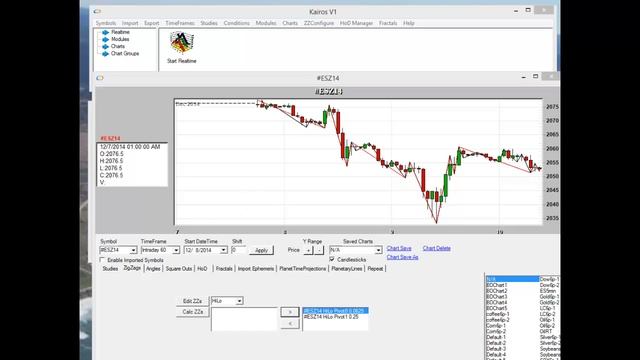Switch to the ZigZags tab
Viewport: 640px width, 360px height.
coord(132,268)
